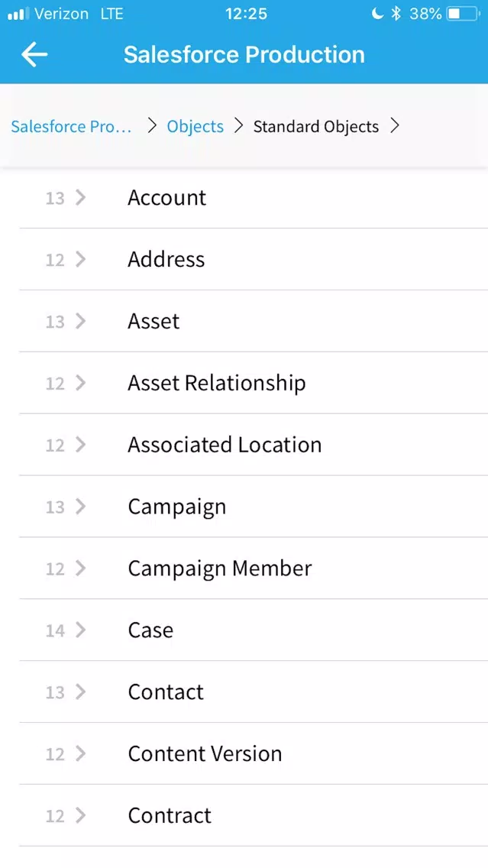
Task: Tap the back arrow in header
Action: [x=34, y=55]
